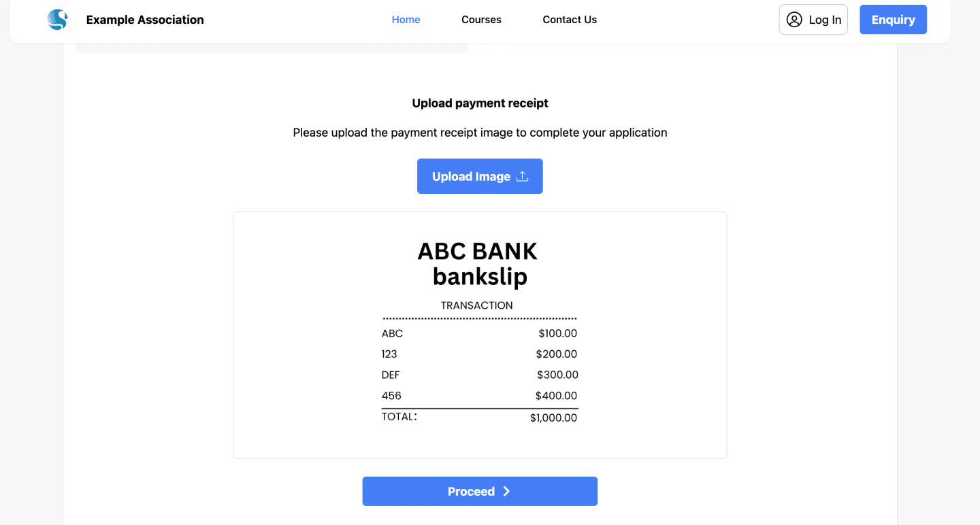Click the TRANSACTION label on the receipt
The height and width of the screenshot is (525, 980).
coord(477,305)
